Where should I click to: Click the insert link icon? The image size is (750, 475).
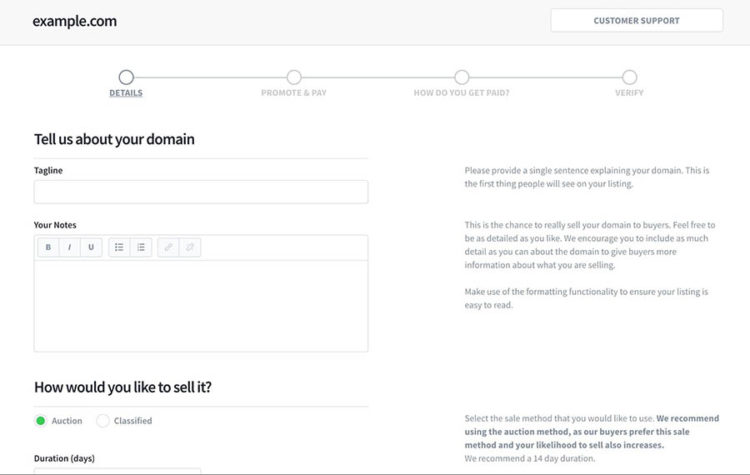pyautogui.click(x=168, y=247)
